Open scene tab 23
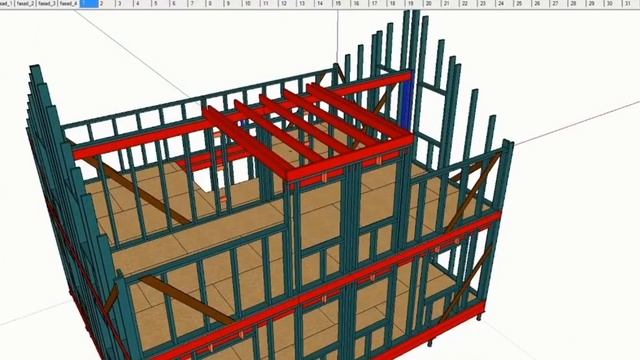640x360 pixels. pos(487,4)
